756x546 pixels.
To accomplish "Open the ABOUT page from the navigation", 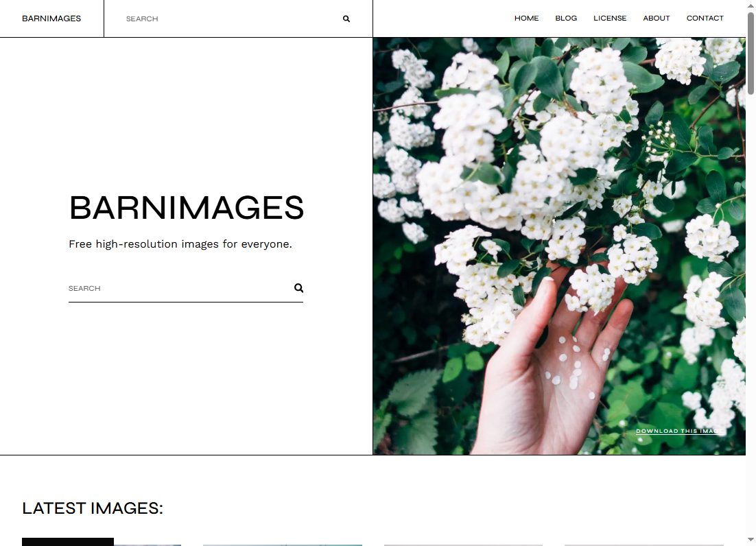I will pyautogui.click(x=656, y=19).
